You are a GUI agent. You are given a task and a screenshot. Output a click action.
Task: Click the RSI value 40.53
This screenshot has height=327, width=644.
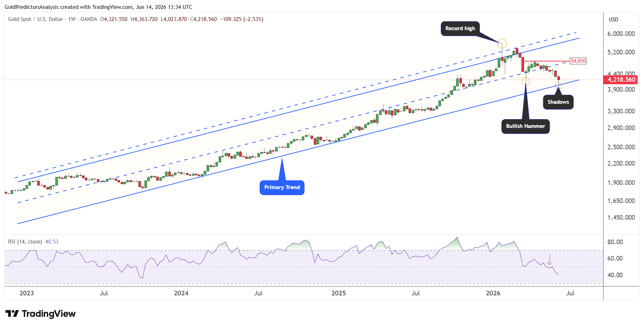(52, 242)
